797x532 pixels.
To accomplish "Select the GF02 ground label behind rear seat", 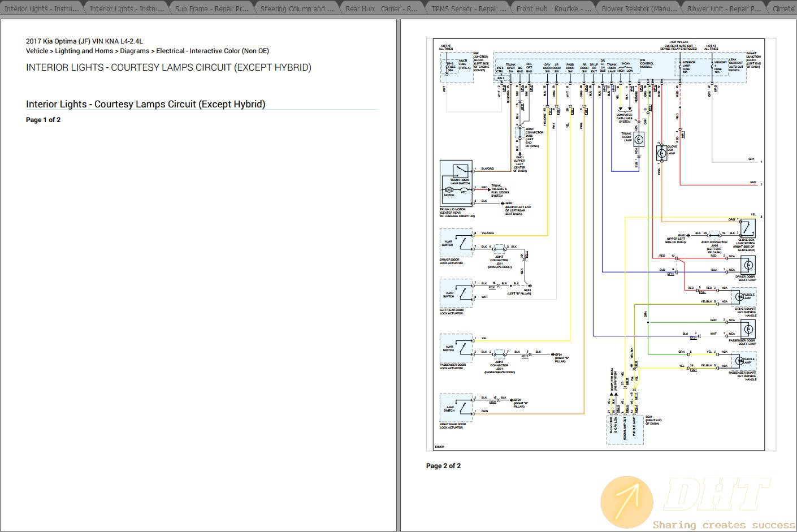I will click(x=517, y=209).
